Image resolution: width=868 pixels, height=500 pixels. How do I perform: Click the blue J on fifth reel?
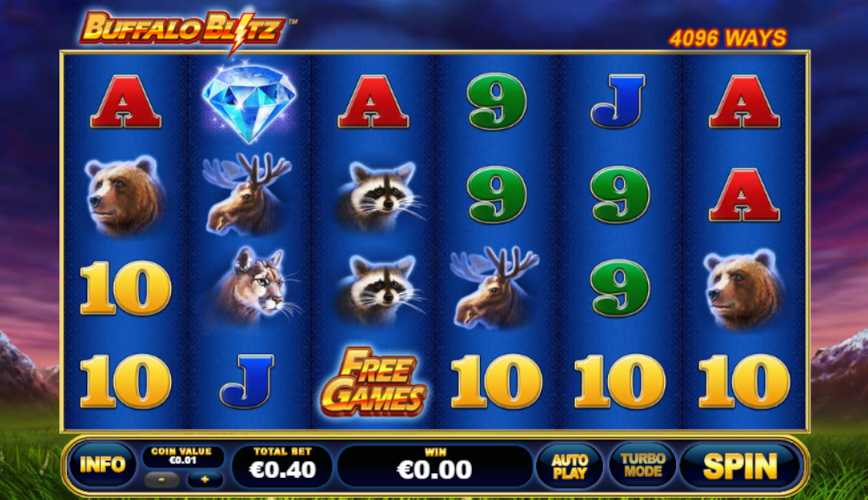coord(618,102)
